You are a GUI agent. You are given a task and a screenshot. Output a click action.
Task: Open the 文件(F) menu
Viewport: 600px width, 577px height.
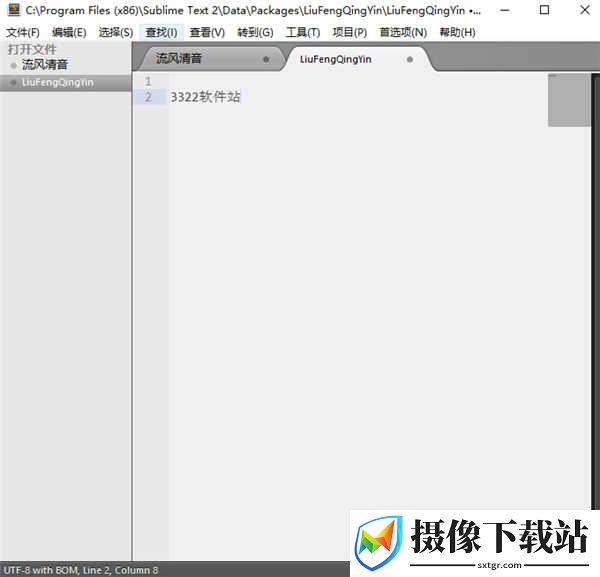(x=23, y=33)
